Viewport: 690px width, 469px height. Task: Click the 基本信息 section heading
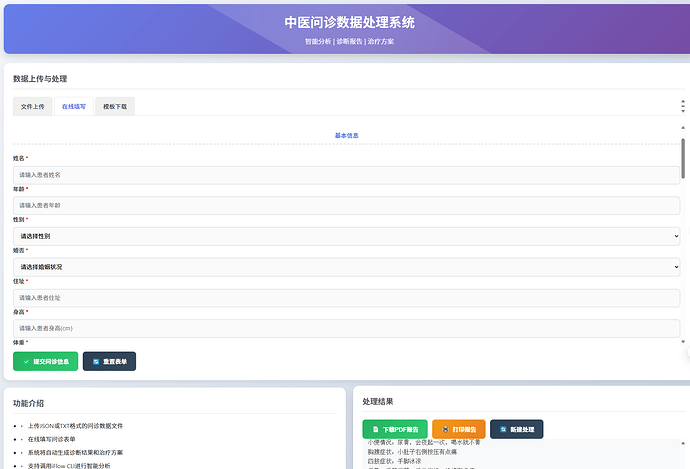[x=346, y=135]
